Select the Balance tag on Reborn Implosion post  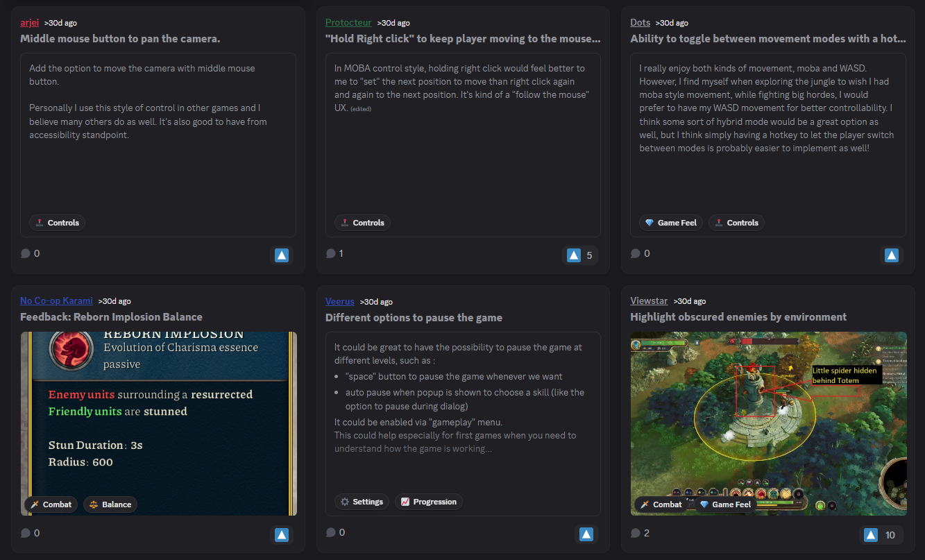pyautogui.click(x=110, y=504)
